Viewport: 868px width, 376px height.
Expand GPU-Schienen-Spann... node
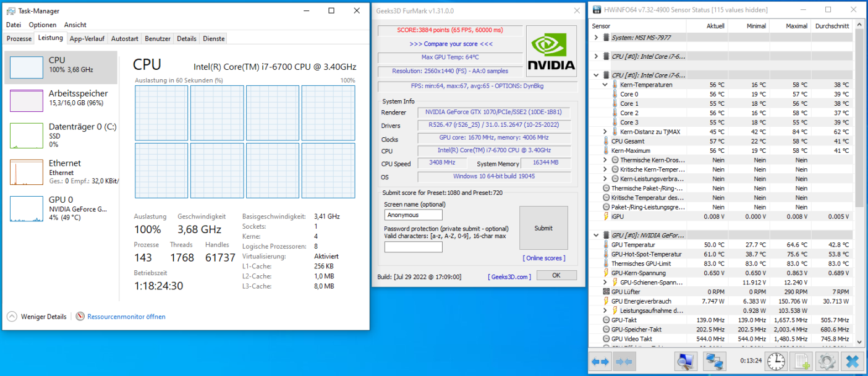tap(605, 282)
